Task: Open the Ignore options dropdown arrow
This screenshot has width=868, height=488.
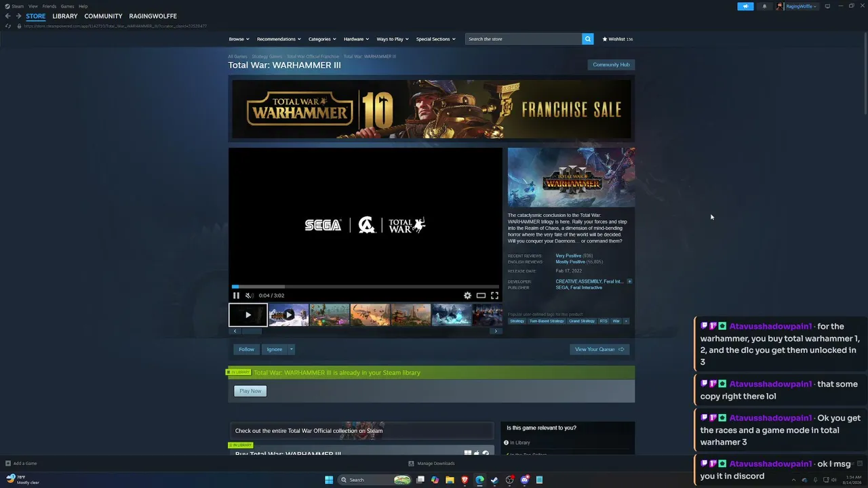Action: [292, 349]
